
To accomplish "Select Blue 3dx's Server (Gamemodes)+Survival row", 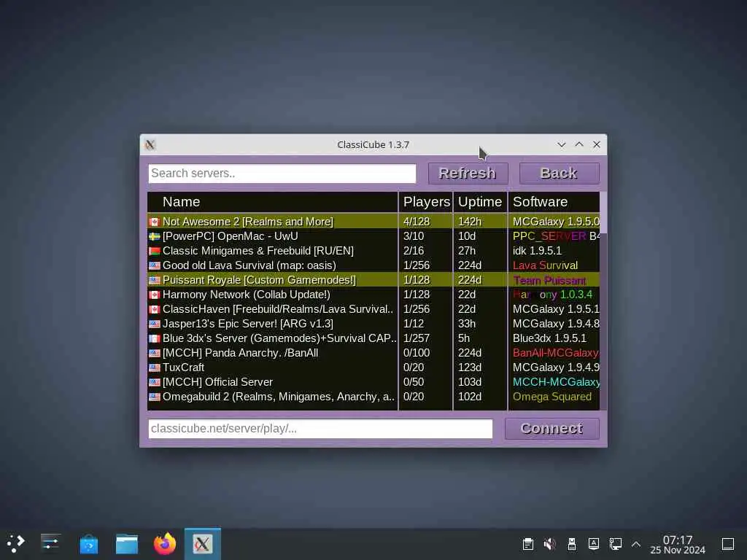I will pyautogui.click(x=373, y=338).
